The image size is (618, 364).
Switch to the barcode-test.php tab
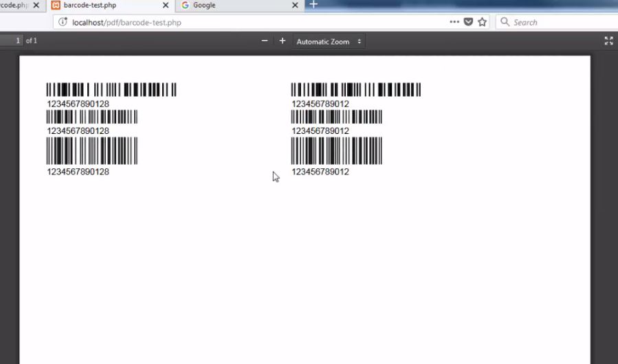coord(111,5)
